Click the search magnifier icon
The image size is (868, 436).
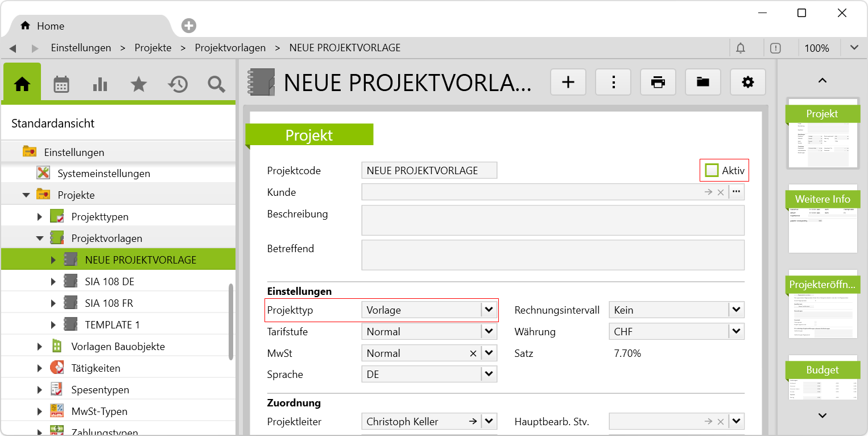tap(216, 85)
